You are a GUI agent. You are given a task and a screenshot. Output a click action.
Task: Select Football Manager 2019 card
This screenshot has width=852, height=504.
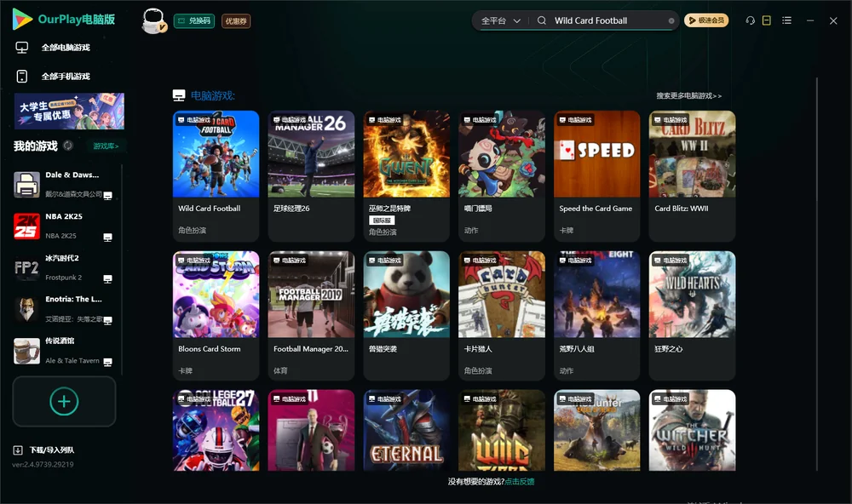pyautogui.click(x=311, y=316)
